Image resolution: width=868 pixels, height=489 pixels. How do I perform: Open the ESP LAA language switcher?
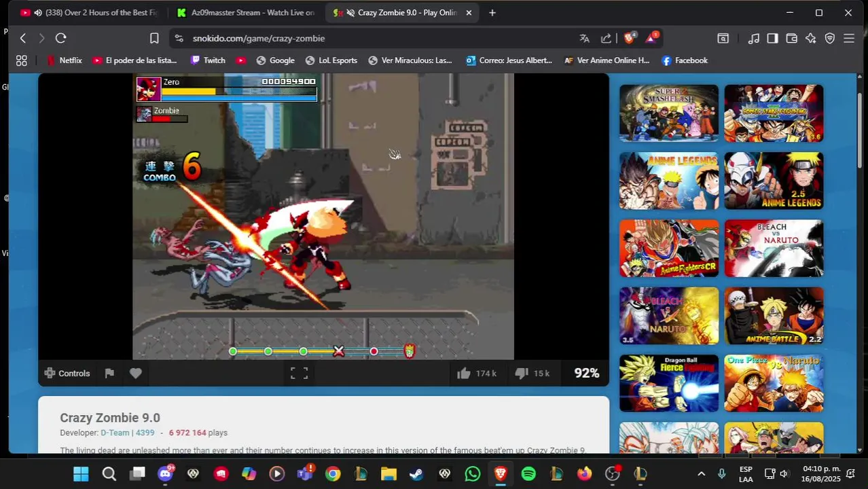(746, 473)
